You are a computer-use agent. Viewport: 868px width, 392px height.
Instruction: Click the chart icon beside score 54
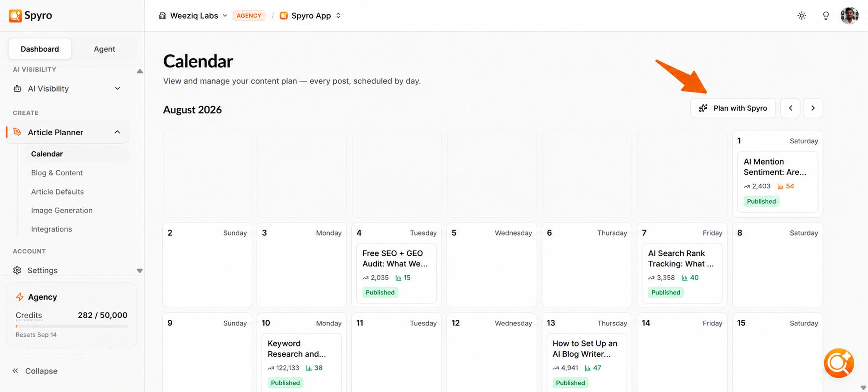click(780, 186)
